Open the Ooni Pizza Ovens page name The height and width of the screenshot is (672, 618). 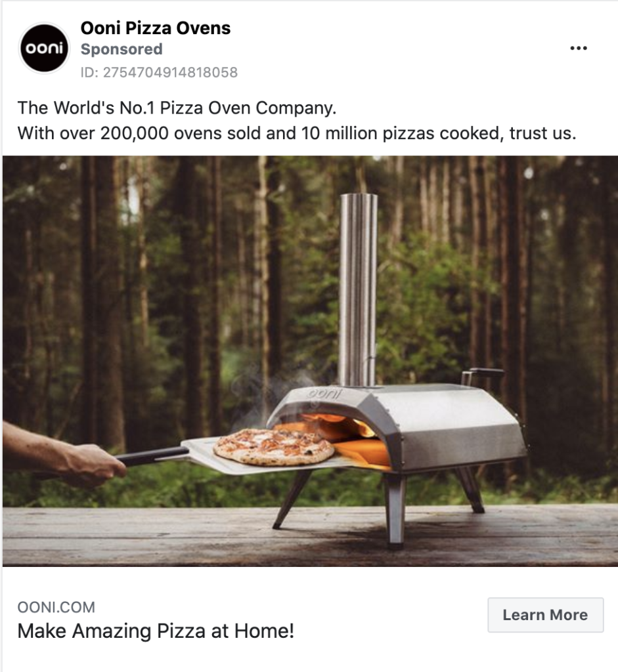pos(155,28)
